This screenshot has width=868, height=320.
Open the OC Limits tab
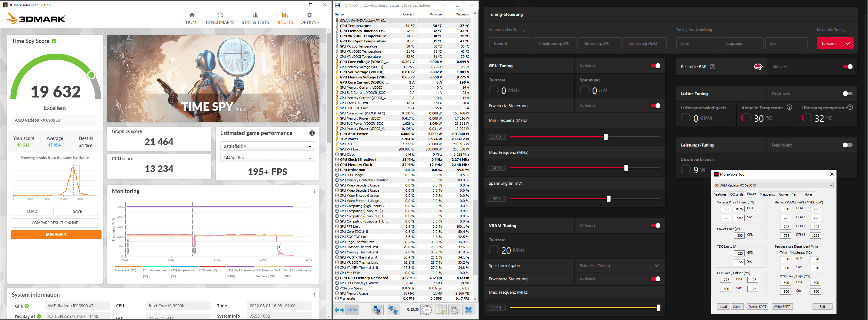click(x=736, y=194)
